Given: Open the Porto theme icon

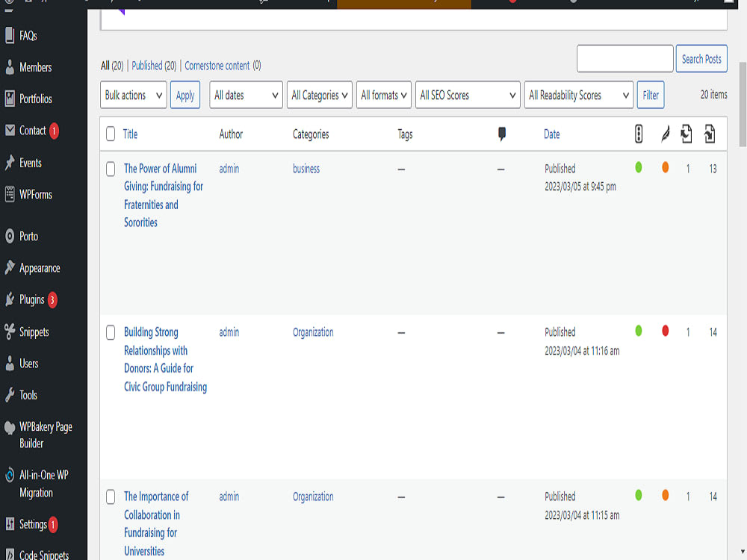Looking at the screenshot, I should pyautogui.click(x=10, y=236).
